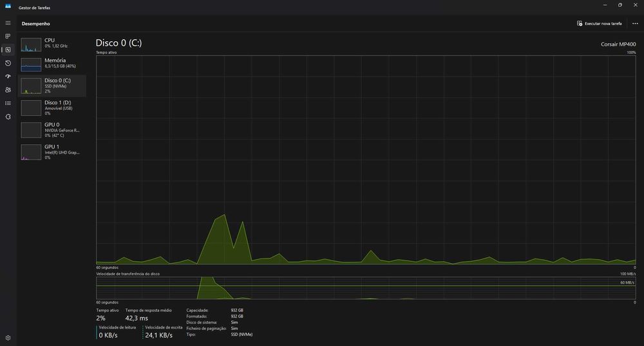Open the hamburger navigation menu

pyautogui.click(x=8, y=23)
